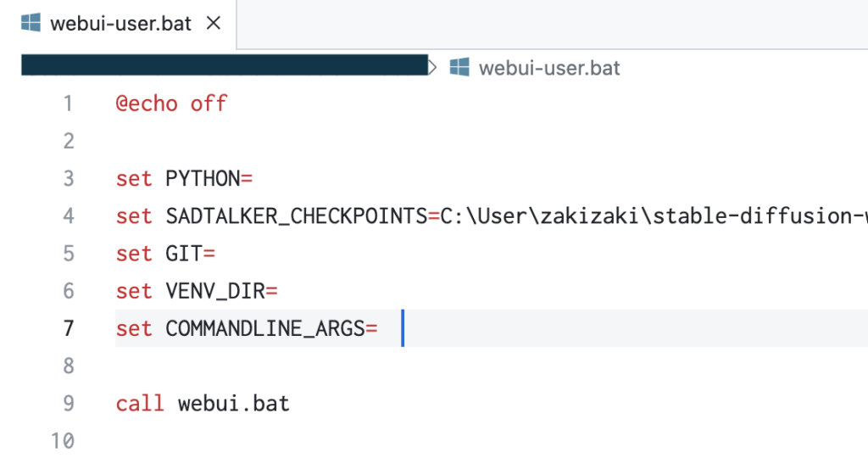
Task: Place cursor on the '@echo off' text
Action: (172, 104)
